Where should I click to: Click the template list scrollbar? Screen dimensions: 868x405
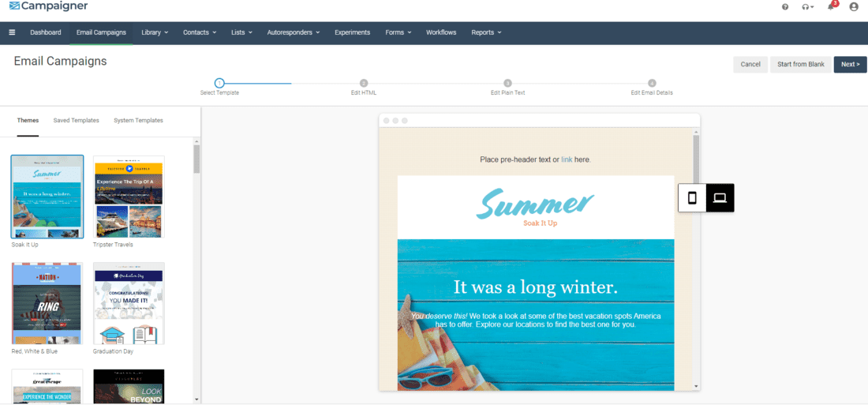pyautogui.click(x=196, y=158)
